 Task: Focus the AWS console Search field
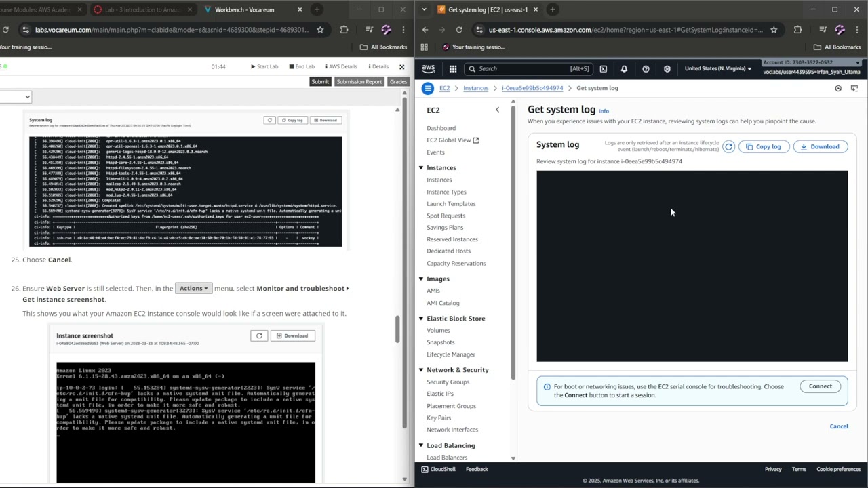pos(528,68)
